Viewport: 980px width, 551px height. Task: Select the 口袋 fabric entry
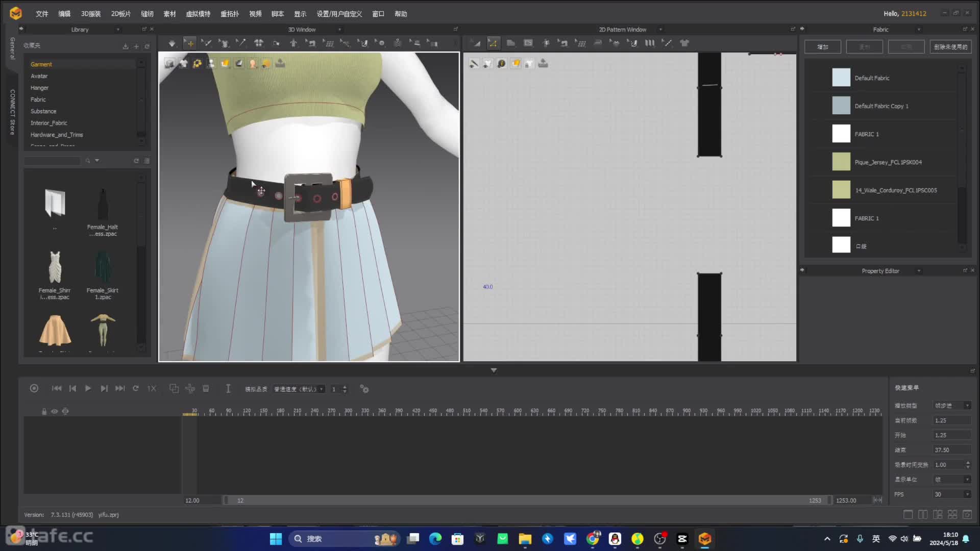(x=861, y=246)
